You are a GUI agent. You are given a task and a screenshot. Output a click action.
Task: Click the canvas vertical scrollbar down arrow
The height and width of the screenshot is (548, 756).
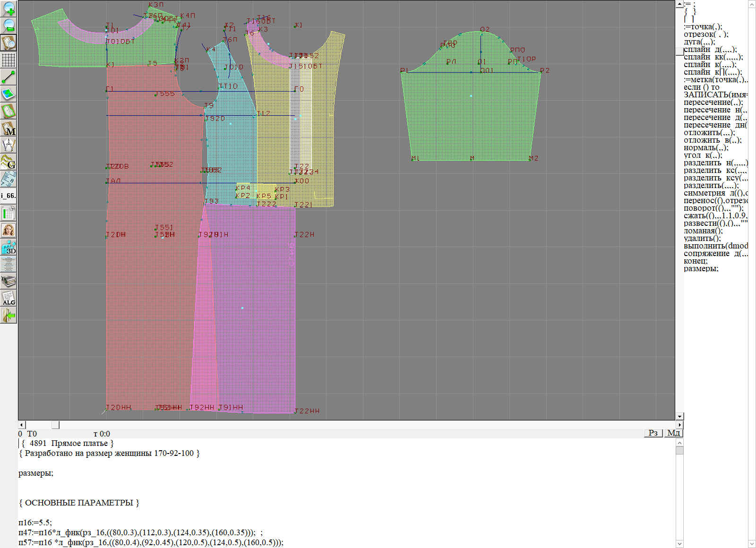click(x=679, y=416)
